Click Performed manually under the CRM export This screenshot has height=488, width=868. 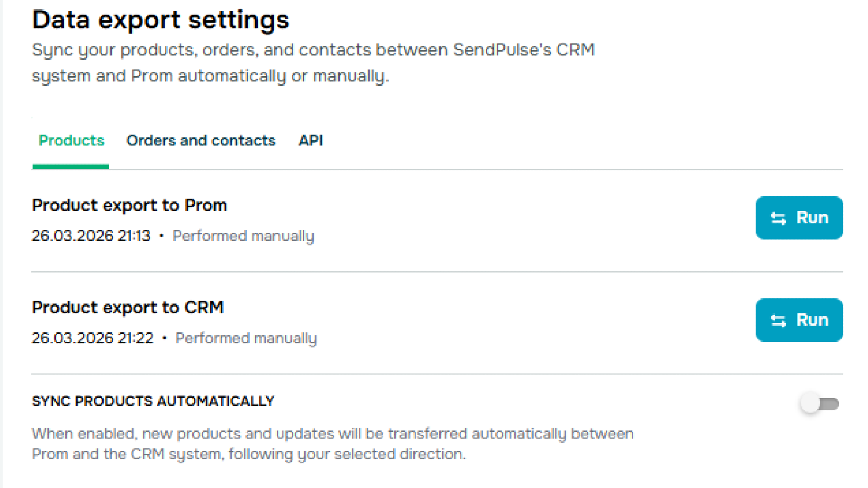pyautogui.click(x=246, y=338)
